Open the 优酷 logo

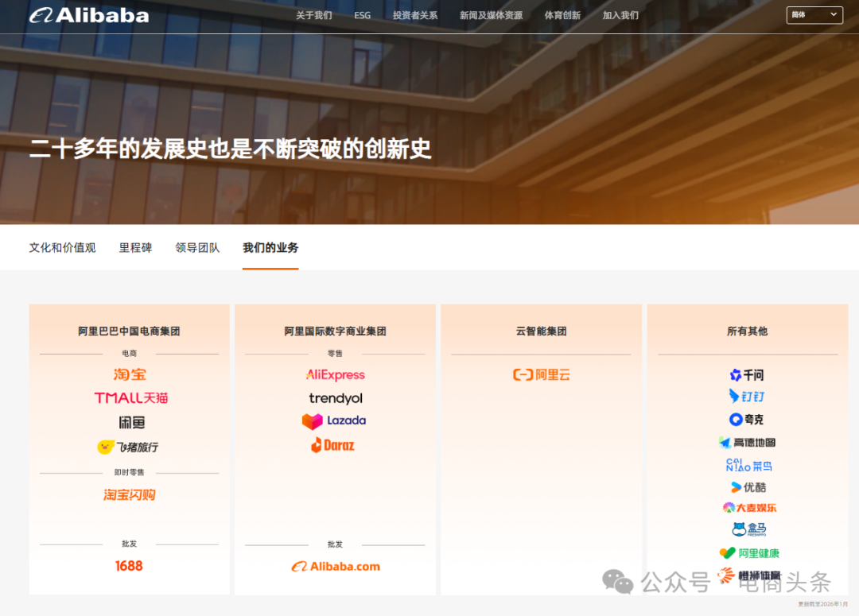(x=748, y=487)
